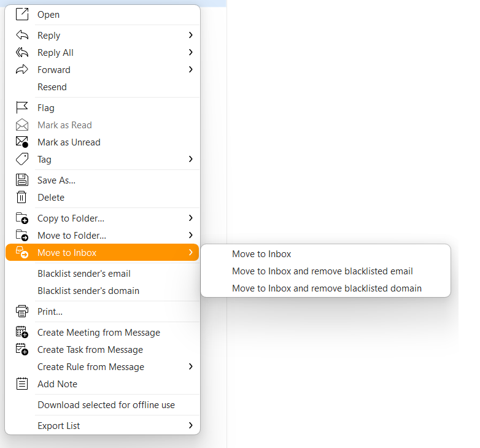
Task: Expand the Copy to Folder submenu arrow
Action: click(191, 218)
